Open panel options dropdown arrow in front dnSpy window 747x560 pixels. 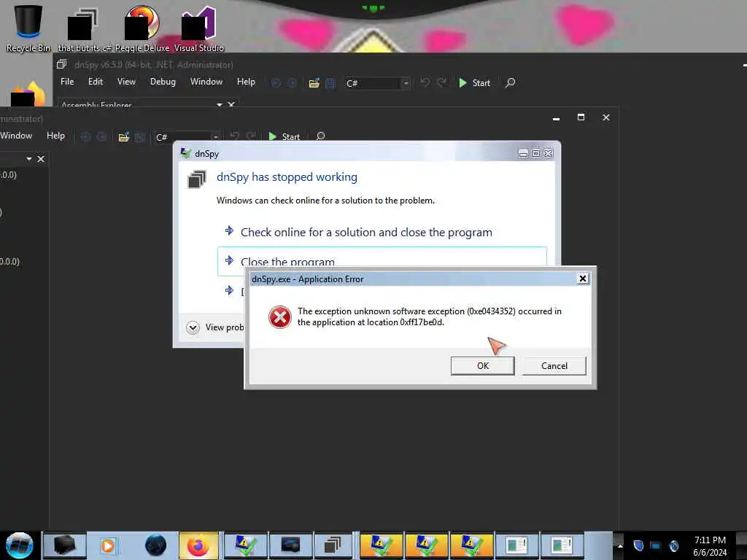[x=29, y=158]
